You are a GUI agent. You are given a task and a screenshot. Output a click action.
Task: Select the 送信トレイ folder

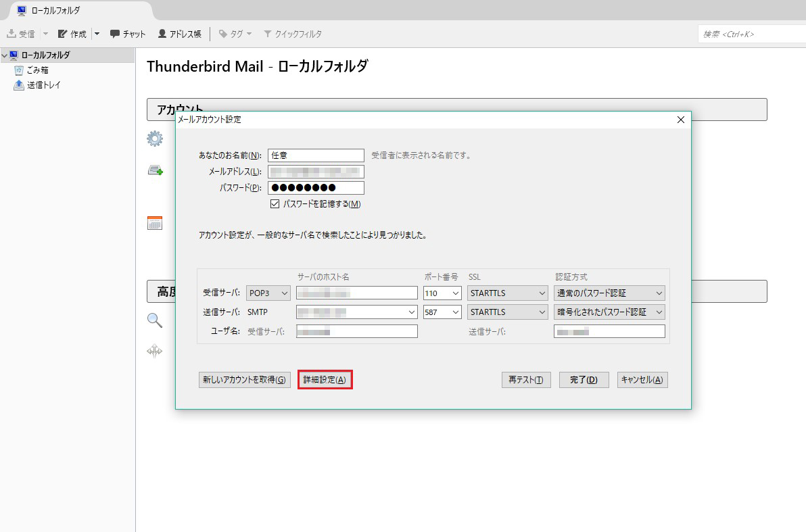(68, 84)
